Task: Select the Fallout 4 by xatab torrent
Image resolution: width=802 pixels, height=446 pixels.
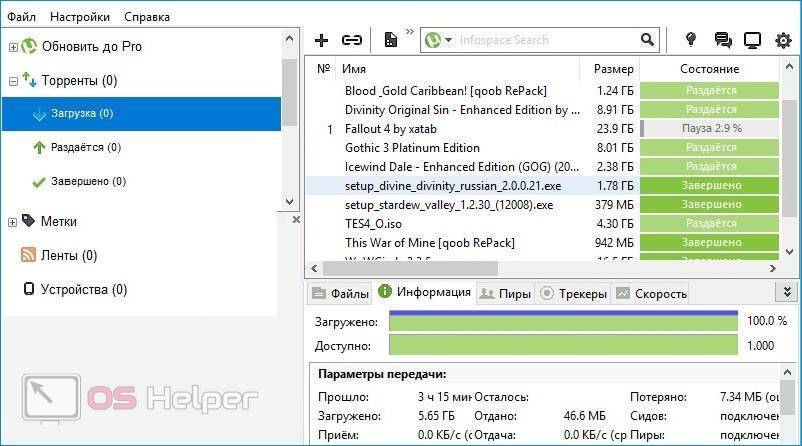Action: point(391,129)
